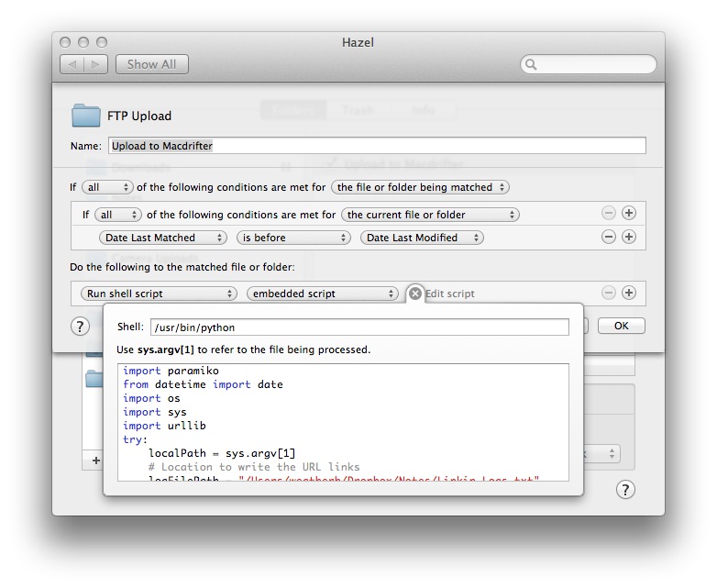Click the Hazel window title

358,42
